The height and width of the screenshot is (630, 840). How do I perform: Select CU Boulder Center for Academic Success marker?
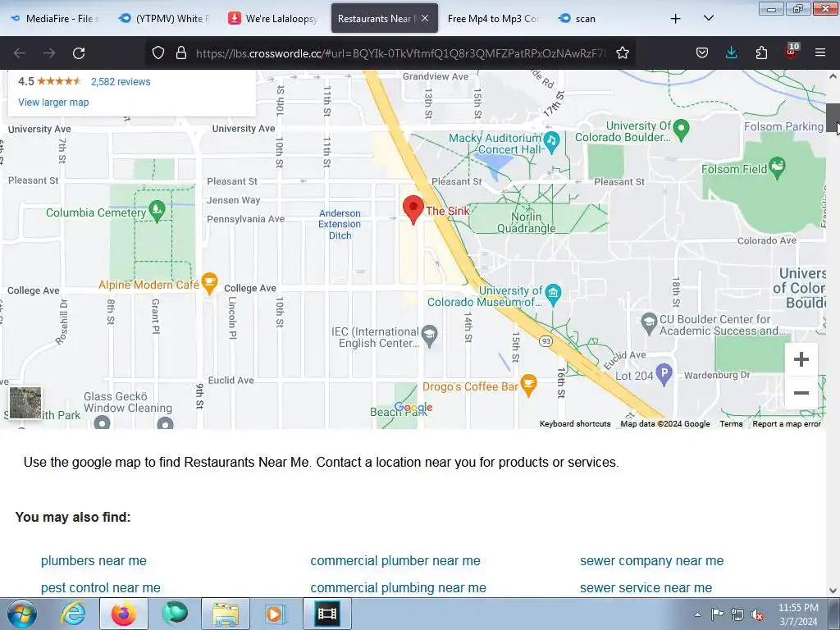click(649, 323)
